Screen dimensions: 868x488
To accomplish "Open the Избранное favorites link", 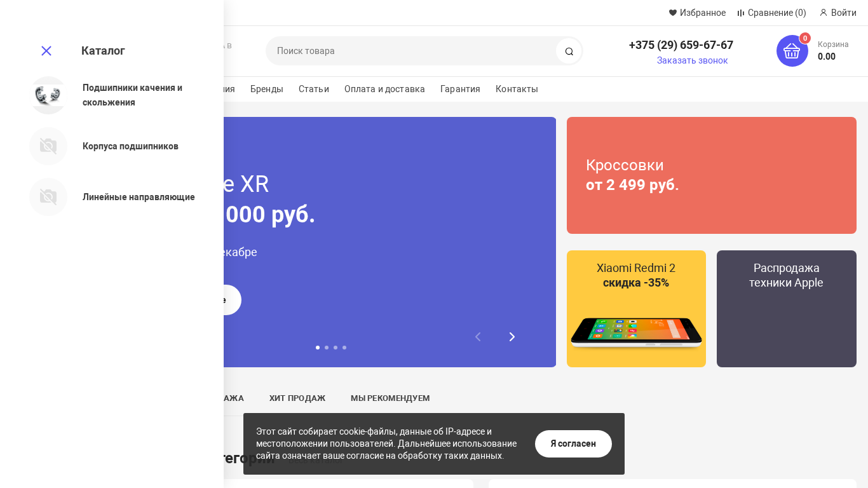I will pos(702,13).
